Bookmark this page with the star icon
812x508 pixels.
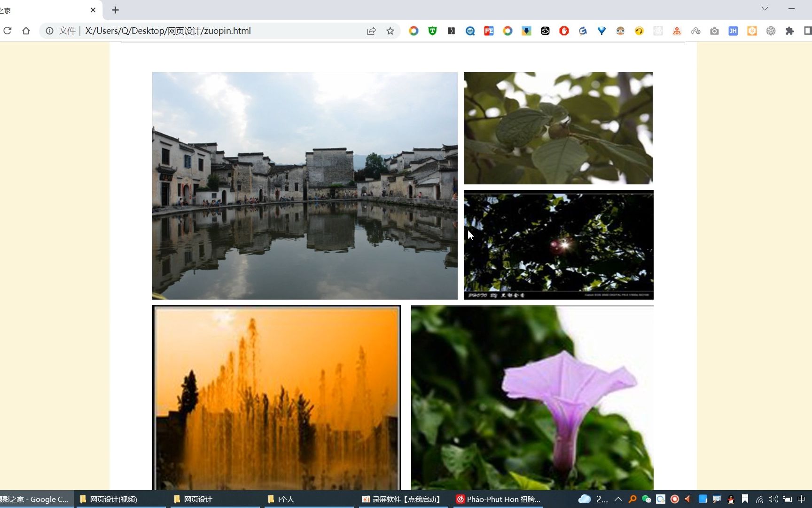click(390, 31)
